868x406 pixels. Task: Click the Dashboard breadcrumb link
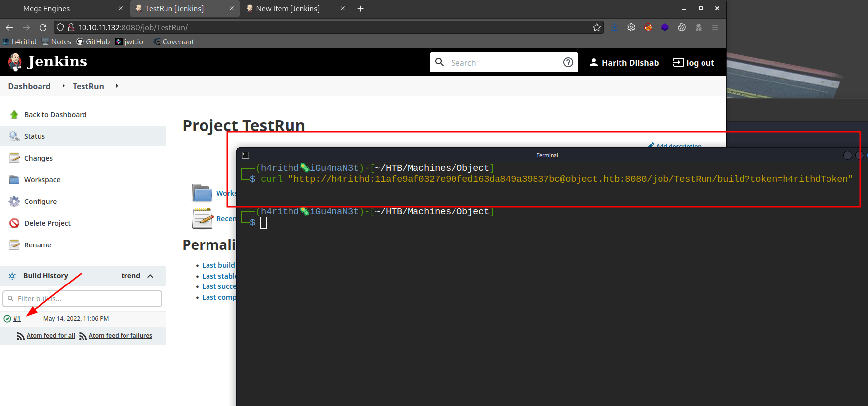click(x=30, y=86)
